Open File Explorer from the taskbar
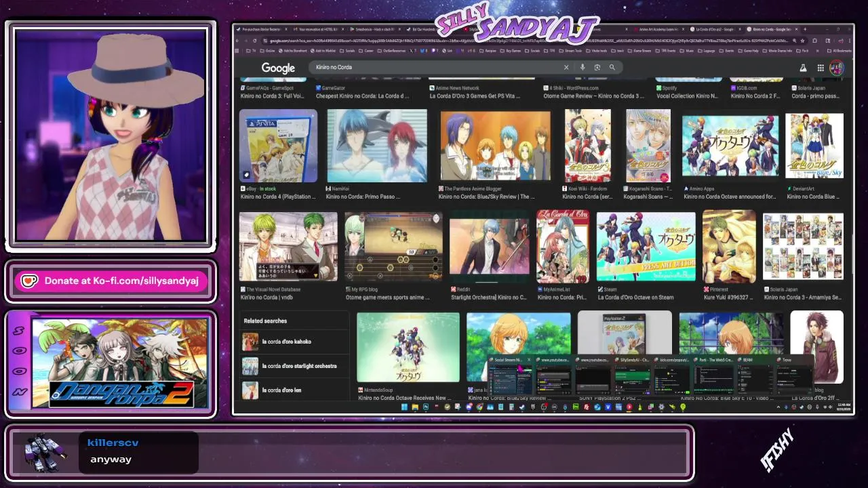868x488 pixels. point(415,407)
